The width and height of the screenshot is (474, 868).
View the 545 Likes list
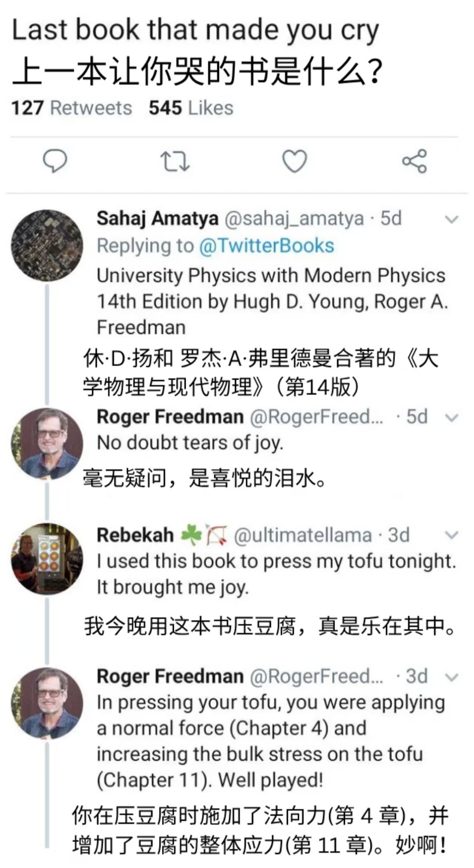pos(191,108)
